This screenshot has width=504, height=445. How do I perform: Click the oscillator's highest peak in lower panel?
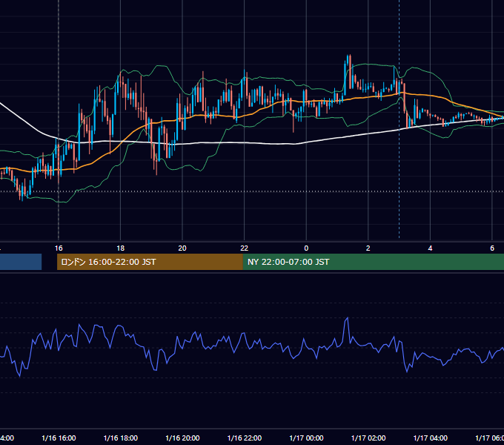[x=347, y=318]
